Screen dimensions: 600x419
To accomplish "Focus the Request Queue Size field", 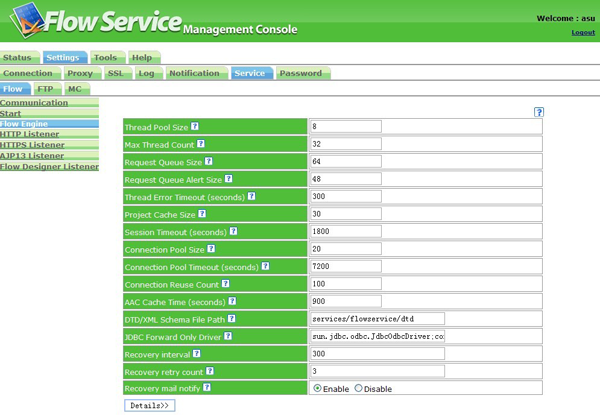I will point(346,161).
